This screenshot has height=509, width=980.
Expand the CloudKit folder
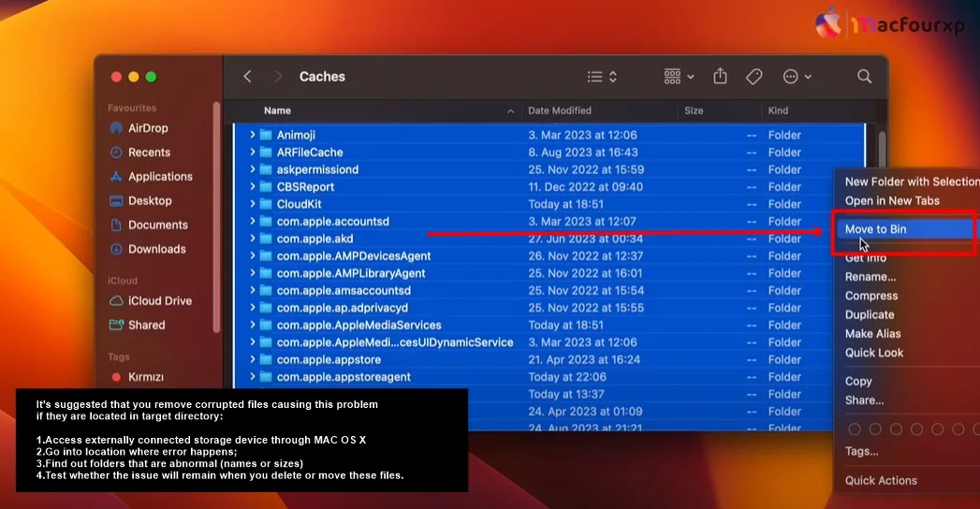pos(252,204)
